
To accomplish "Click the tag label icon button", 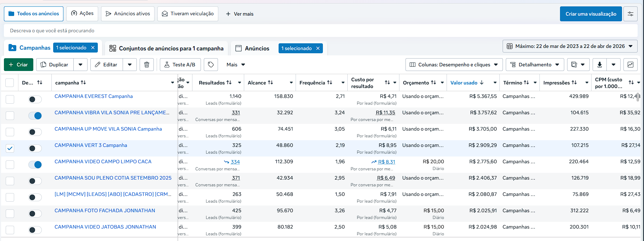I will [211, 65].
